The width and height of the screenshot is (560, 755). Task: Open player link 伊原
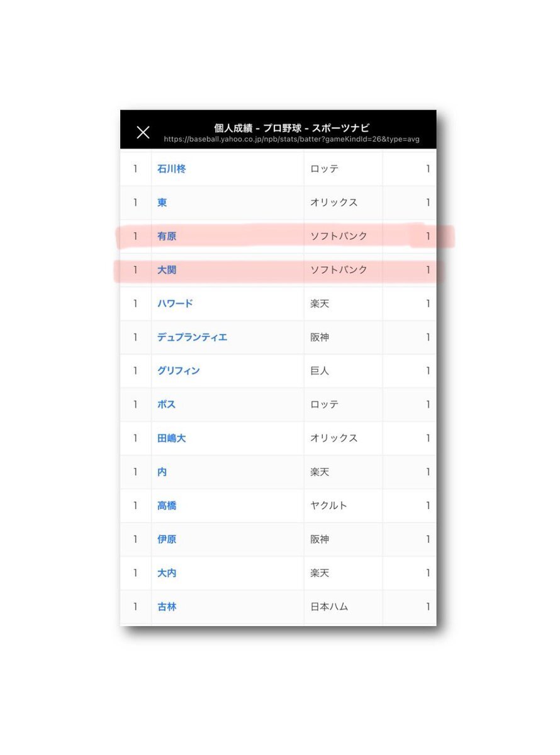pyautogui.click(x=167, y=539)
